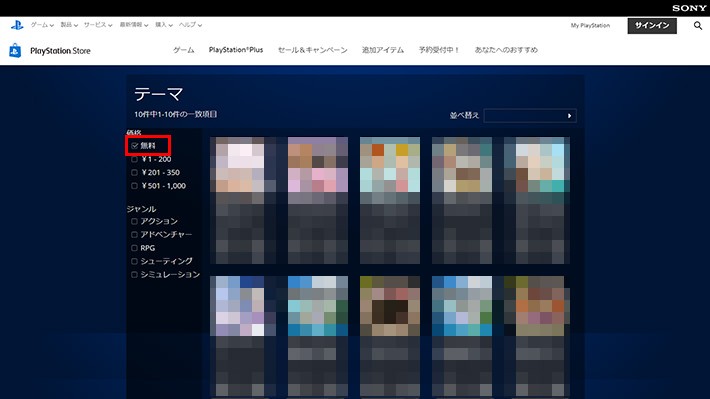Expand the 製品 dropdown menu

[x=69, y=25]
